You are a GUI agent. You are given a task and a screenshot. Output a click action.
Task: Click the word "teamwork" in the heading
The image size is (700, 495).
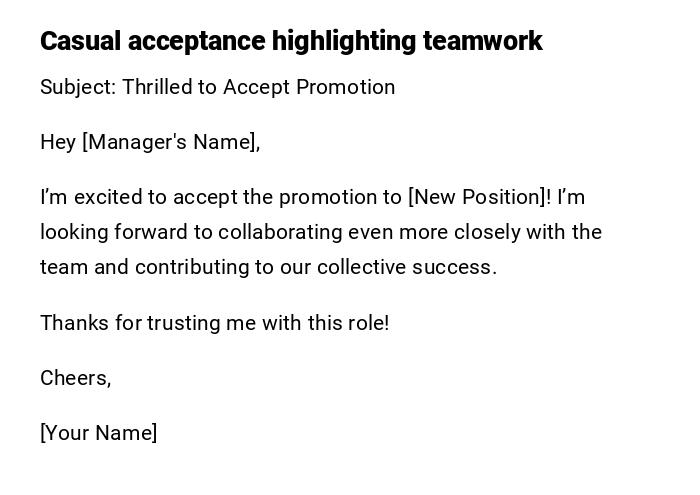pyautogui.click(x=482, y=41)
